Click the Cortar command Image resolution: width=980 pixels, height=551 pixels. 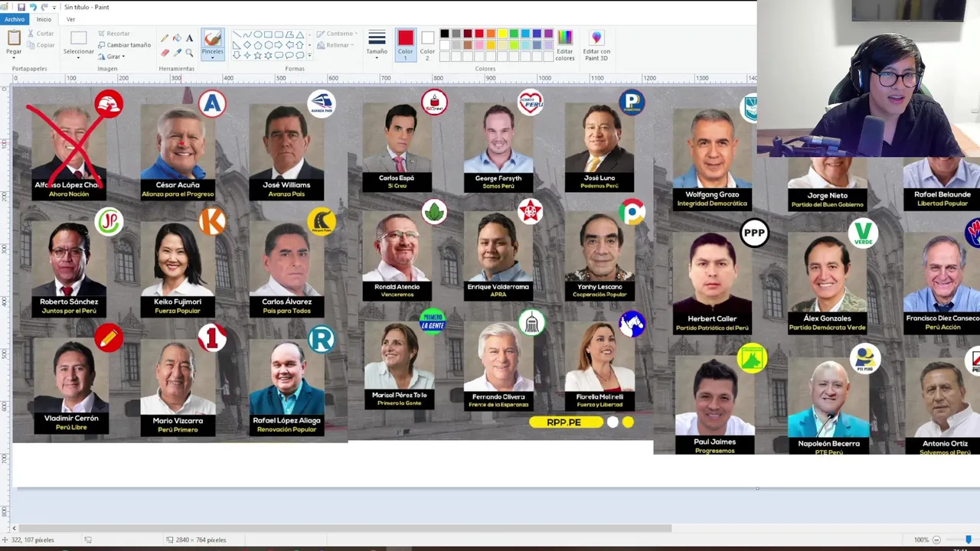(40, 34)
